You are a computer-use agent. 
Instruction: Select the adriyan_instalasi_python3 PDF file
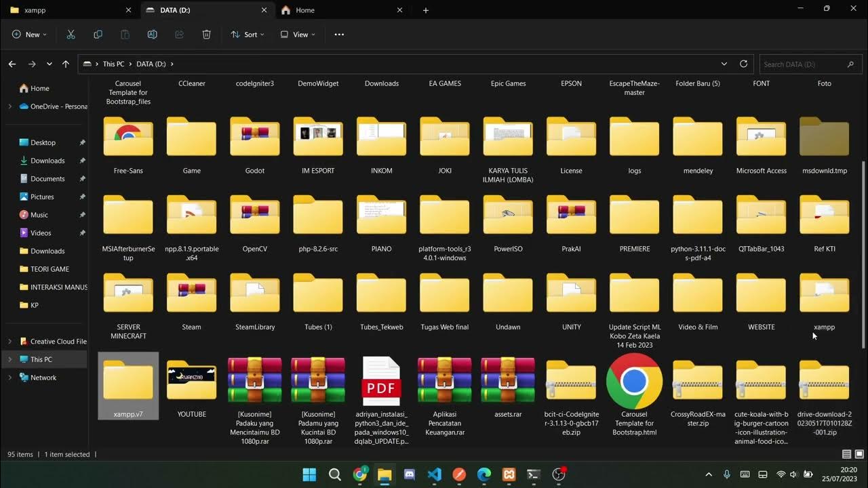pos(382,401)
